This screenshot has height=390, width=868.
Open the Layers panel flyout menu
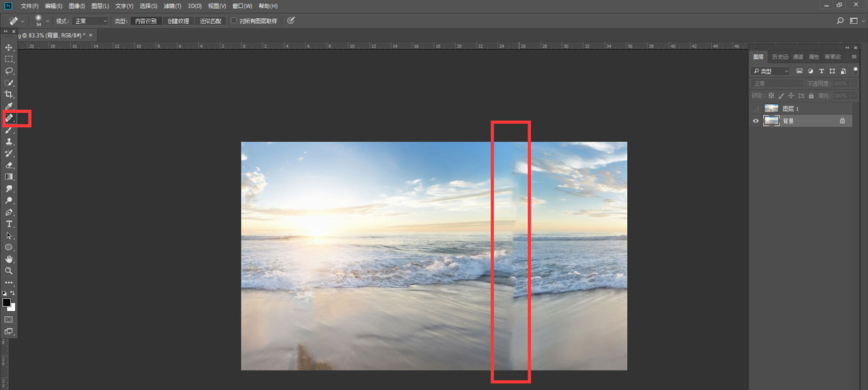point(854,56)
